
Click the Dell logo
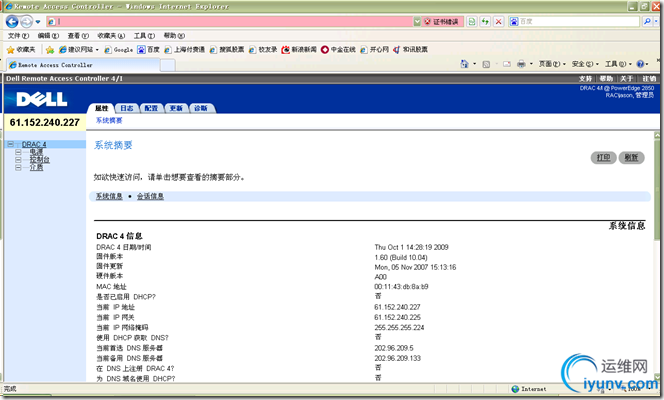pyautogui.click(x=42, y=99)
